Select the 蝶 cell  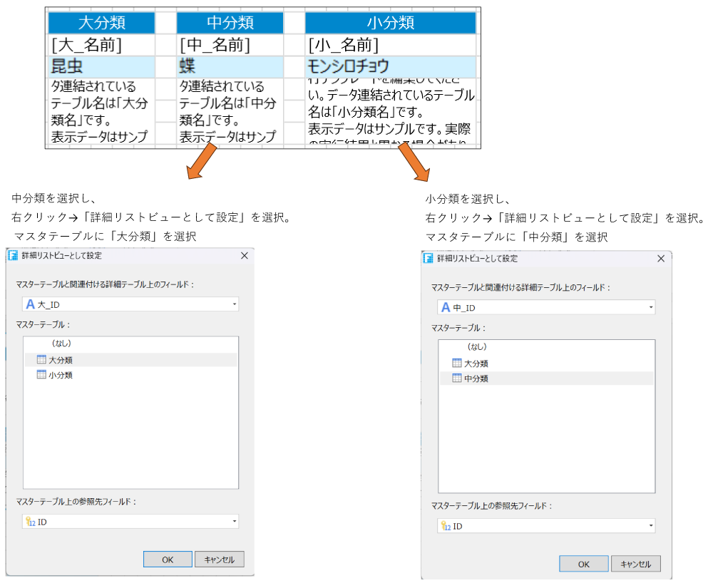[230, 66]
